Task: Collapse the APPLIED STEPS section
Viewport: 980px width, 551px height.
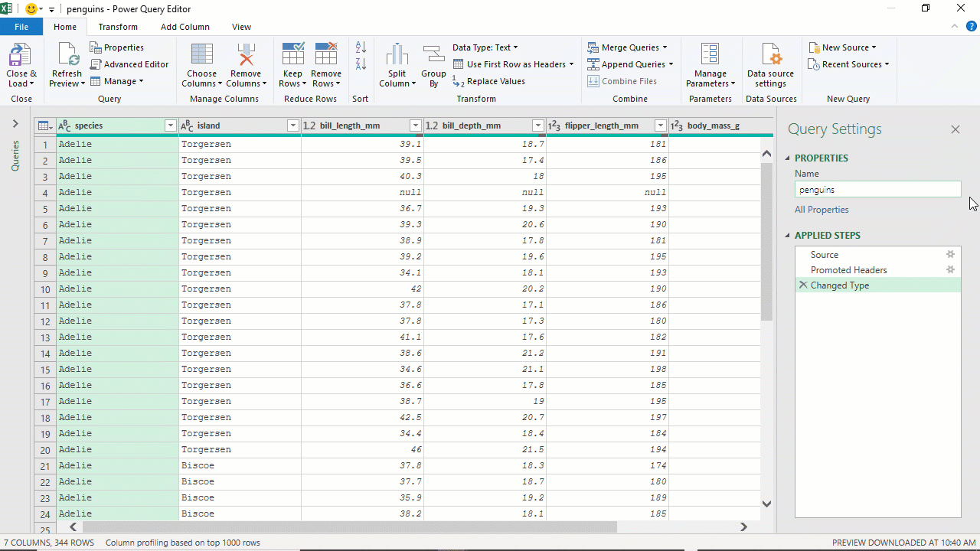Action: click(787, 235)
